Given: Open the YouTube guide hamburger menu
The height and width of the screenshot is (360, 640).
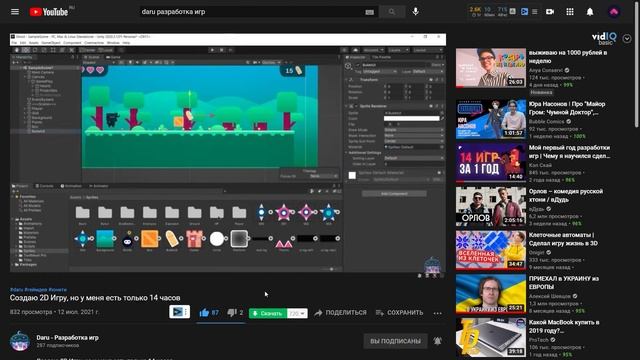Looking at the screenshot, I should 15,12.
